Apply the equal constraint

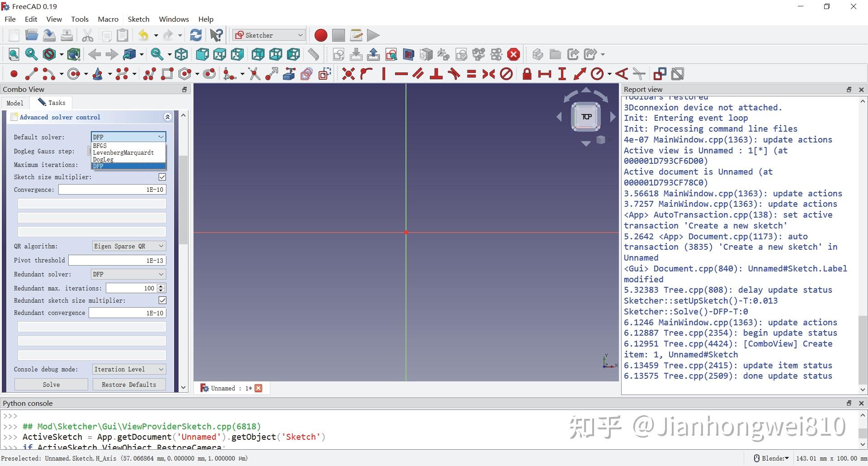(471, 73)
